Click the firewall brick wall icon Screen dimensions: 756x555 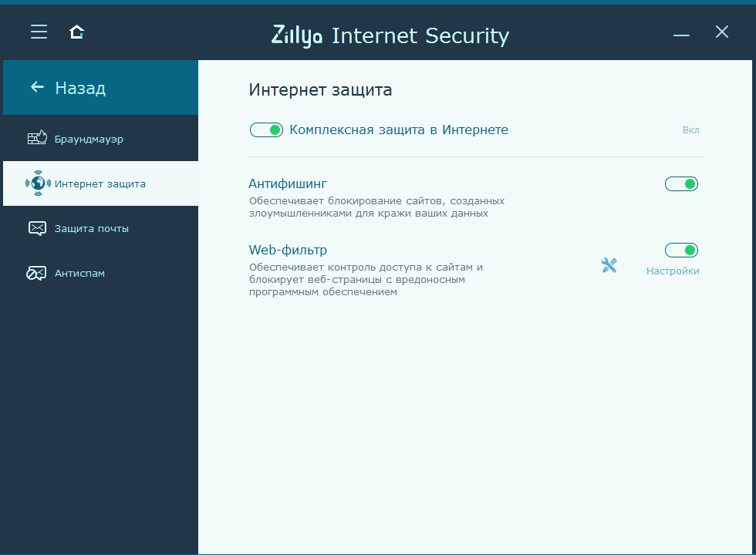(37, 139)
